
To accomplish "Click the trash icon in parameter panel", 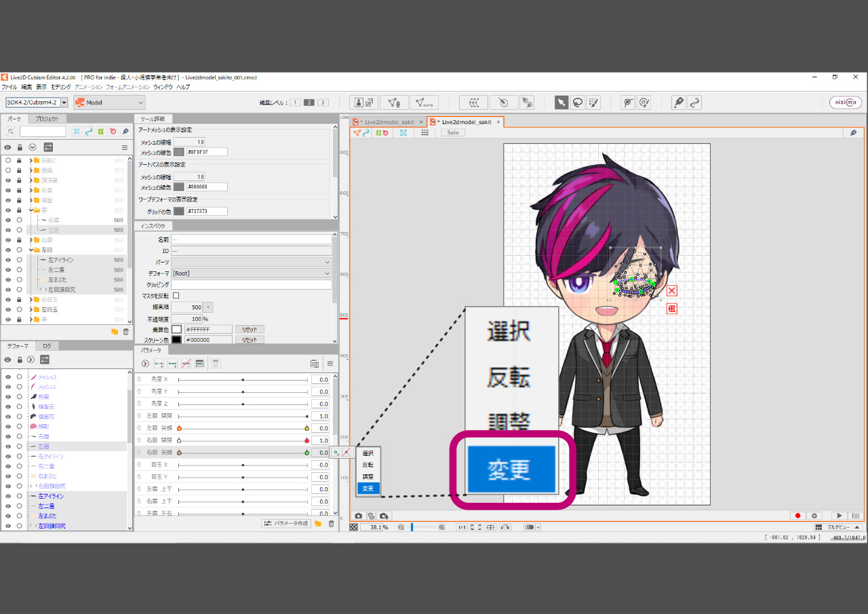I will pyautogui.click(x=331, y=524).
